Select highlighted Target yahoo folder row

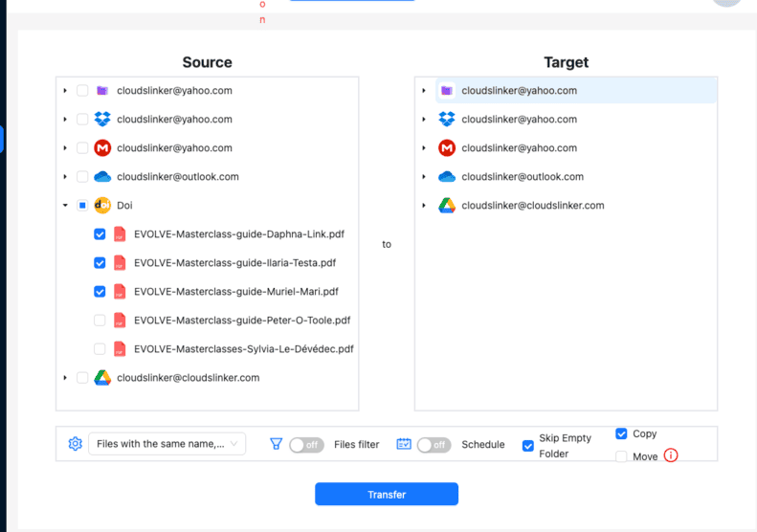click(x=576, y=90)
